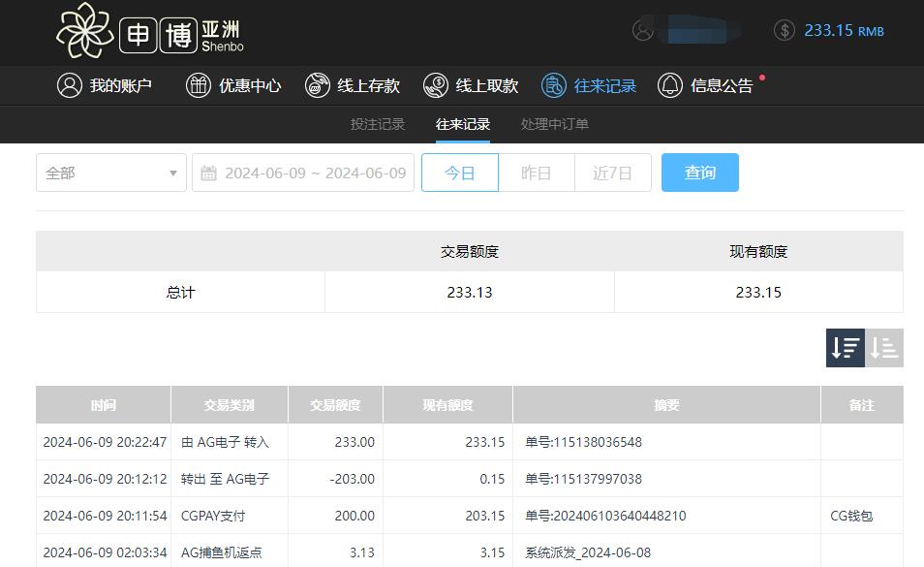The height and width of the screenshot is (567, 924).
Task: Click the Shenbo flower logo icon
Action: (85, 32)
